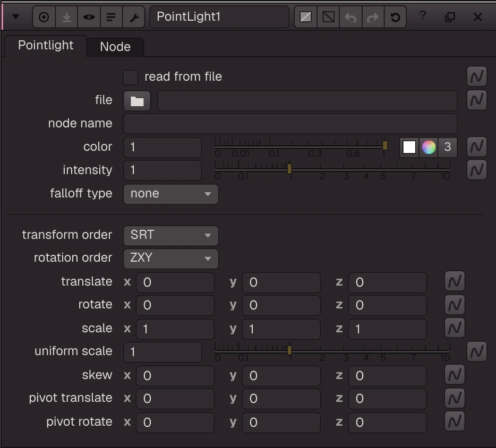
Task: Click the undo arrow in the header
Action: tap(350, 17)
